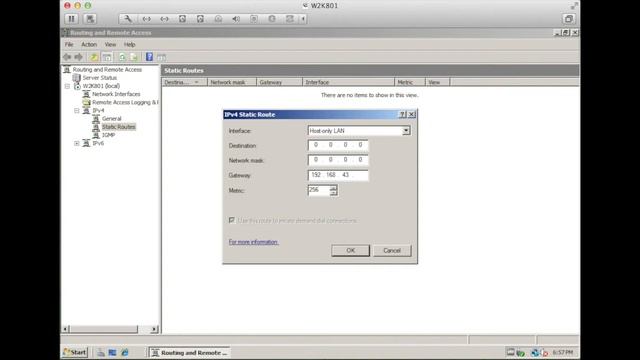Open the File menu
The image size is (640, 360).
(x=69, y=44)
